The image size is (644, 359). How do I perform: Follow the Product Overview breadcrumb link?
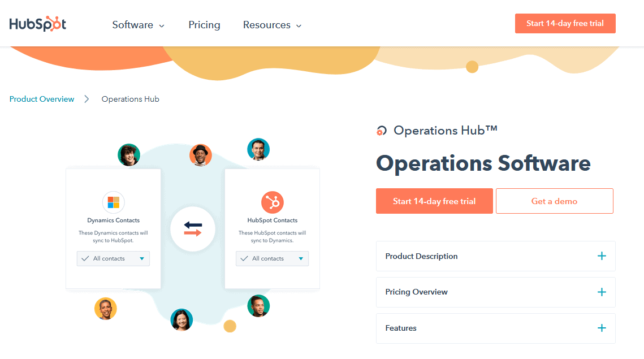click(x=42, y=99)
